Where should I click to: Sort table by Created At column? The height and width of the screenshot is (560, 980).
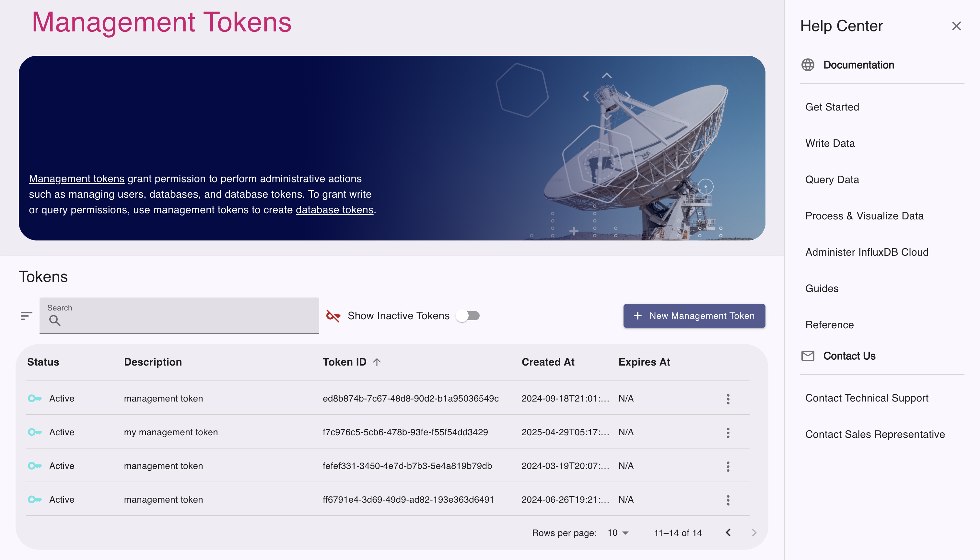pos(548,362)
